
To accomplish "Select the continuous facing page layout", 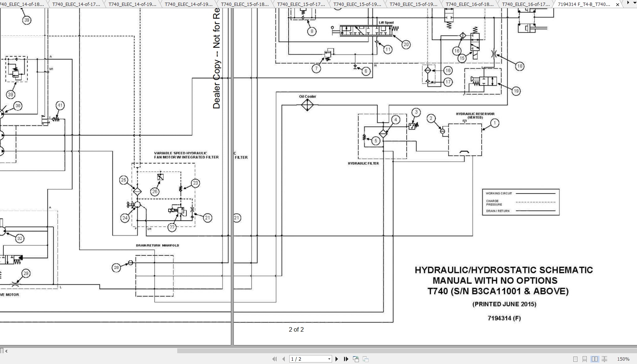I will coord(605,359).
